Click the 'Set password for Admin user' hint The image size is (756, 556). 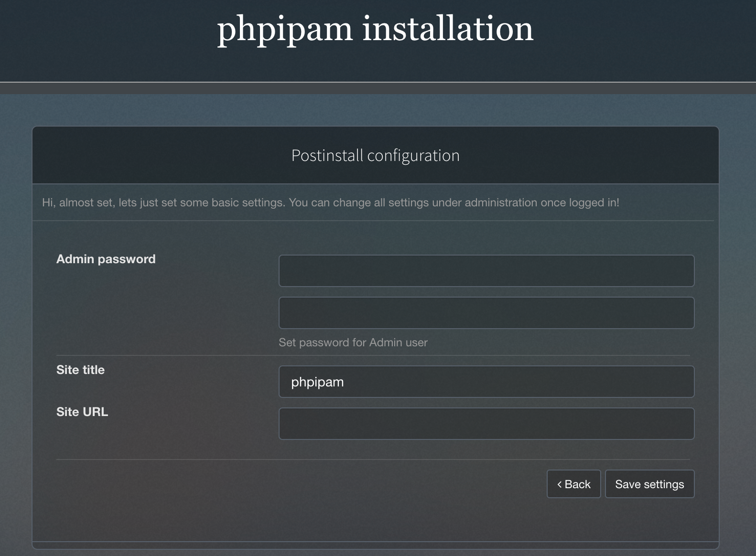[353, 342]
